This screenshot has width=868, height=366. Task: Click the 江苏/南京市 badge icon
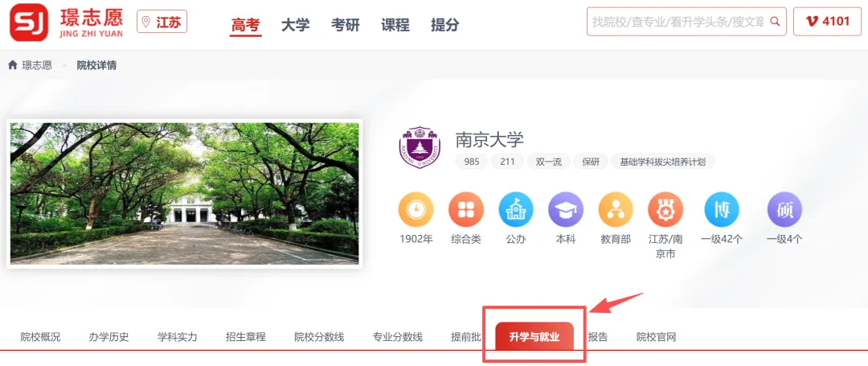[x=665, y=210]
